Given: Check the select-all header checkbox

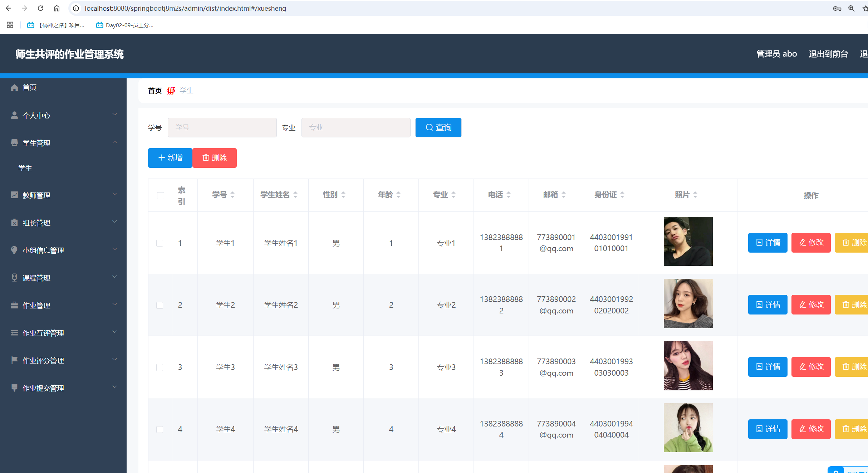Looking at the screenshot, I should click(x=160, y=196).
